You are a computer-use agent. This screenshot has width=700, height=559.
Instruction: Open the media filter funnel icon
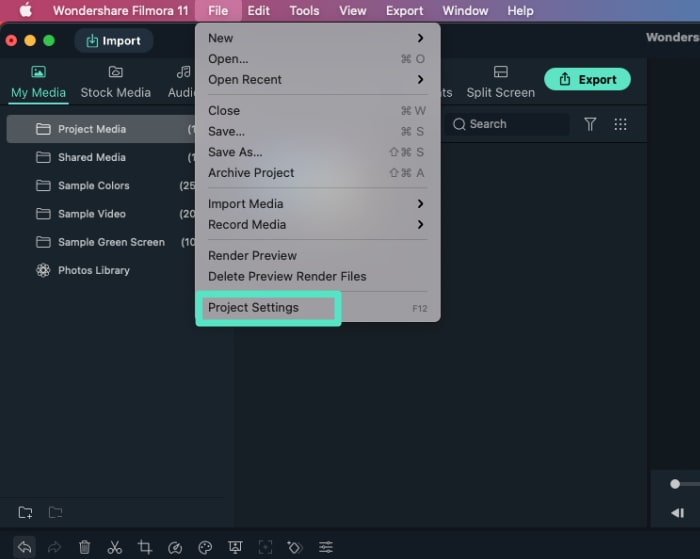(x=590, y=124)
